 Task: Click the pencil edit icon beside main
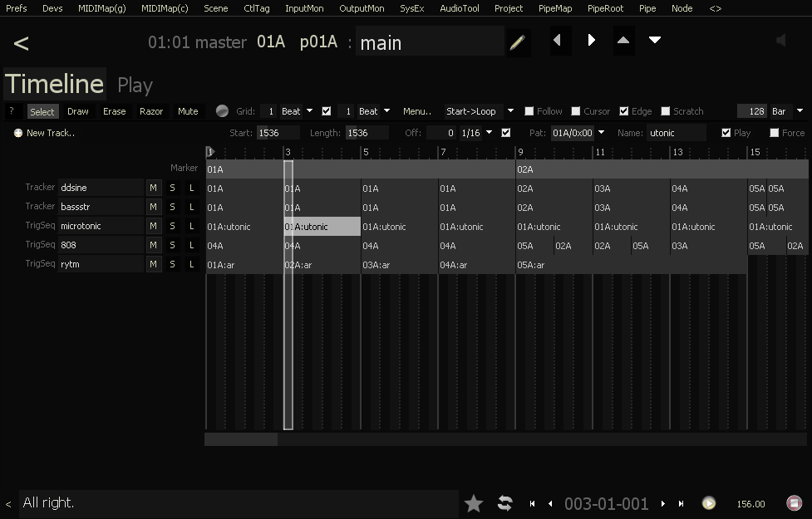pyautogui.click(x=517, y=42)
